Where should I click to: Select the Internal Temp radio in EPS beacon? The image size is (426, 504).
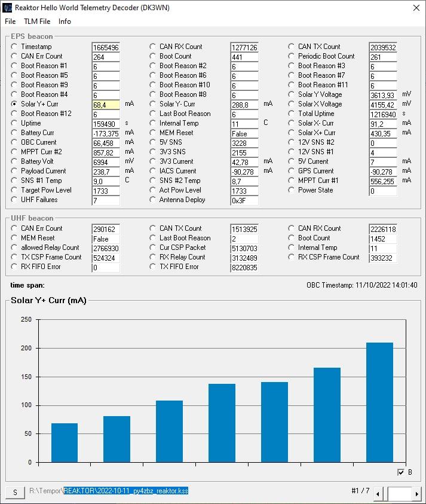point(152,123)
